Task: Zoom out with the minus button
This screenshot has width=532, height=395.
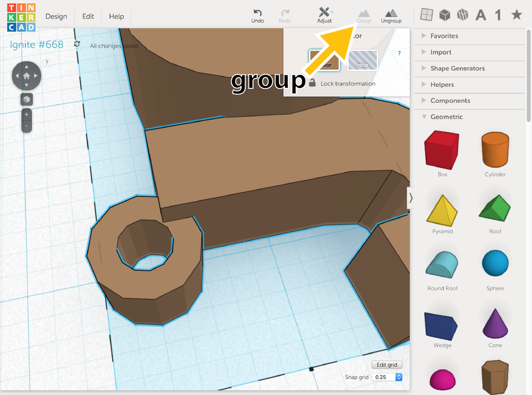Action: [26, 126]
